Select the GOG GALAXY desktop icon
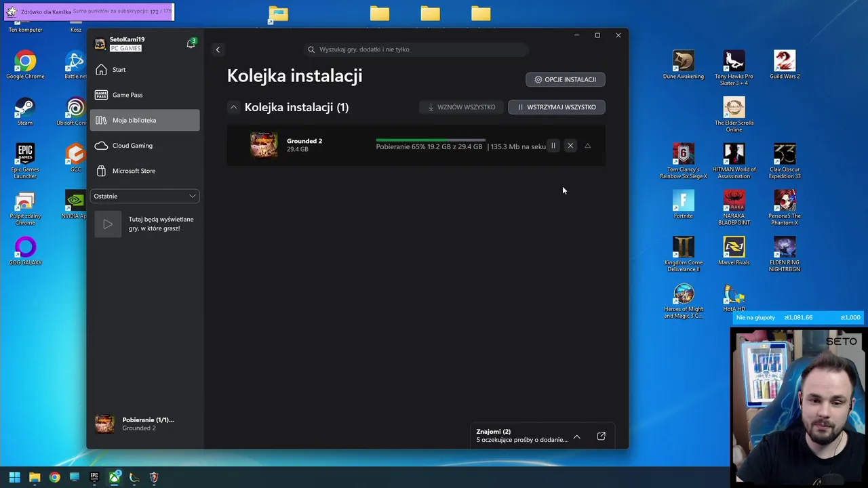The height and width of the screenshot is (488, 868). point(25,251)
